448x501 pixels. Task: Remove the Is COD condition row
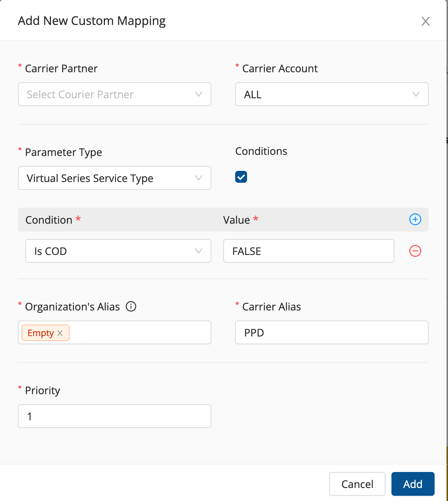coord(415,251)
